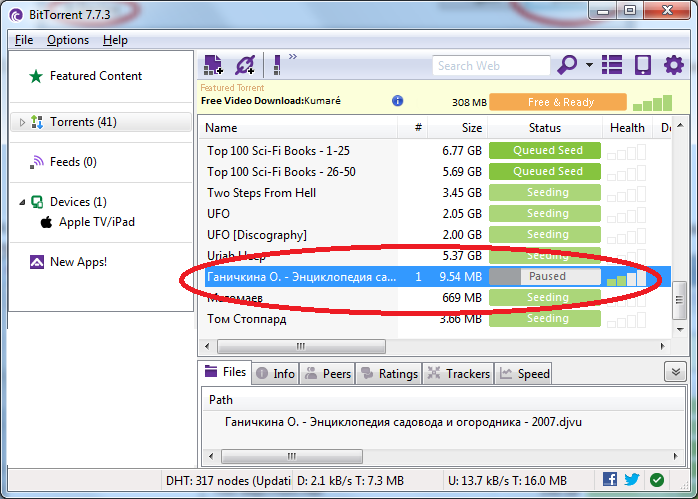Viewport: 698px width, 499px height.
Task: Click the Add Torrent toolbar icon
Action: pos(213,65)
